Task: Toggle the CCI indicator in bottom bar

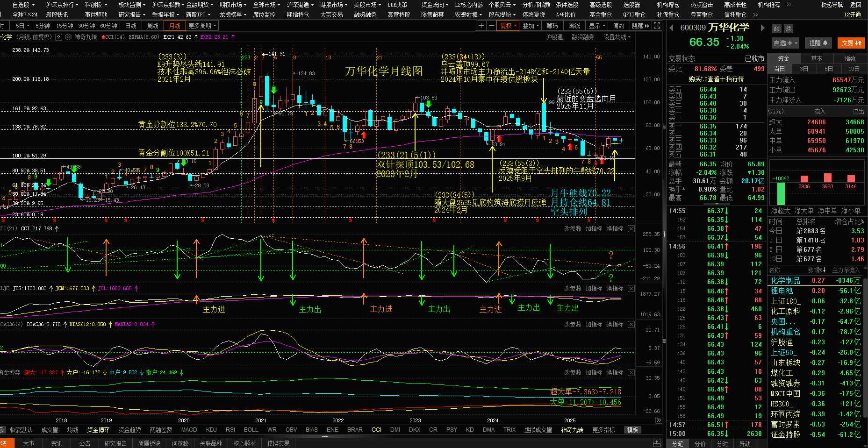Action: click(376, 430)
